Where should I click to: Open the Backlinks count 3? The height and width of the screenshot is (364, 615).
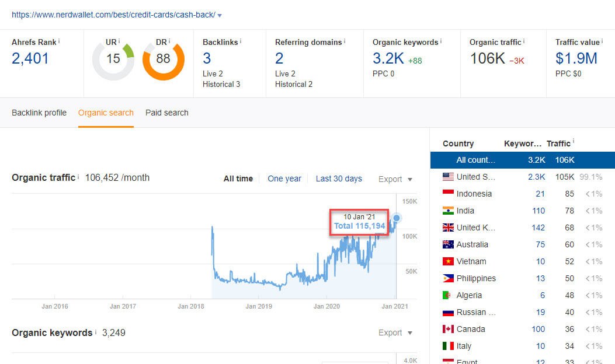coord(207,58)
